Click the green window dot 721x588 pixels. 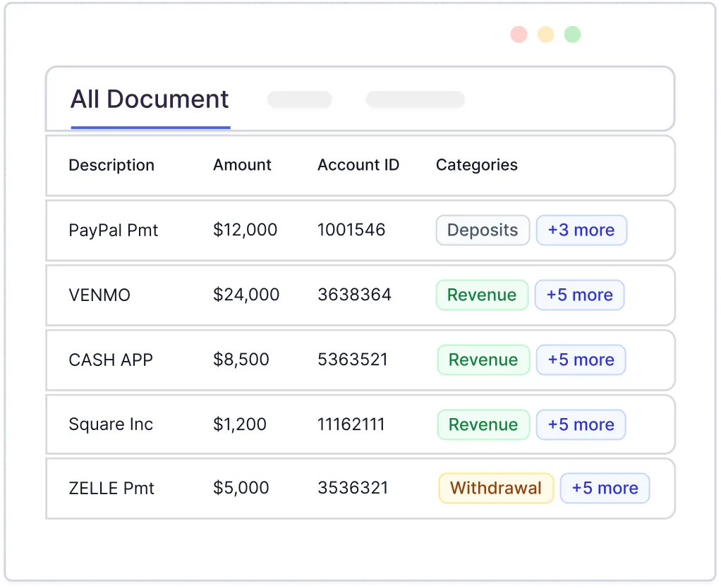coord(572,35)
